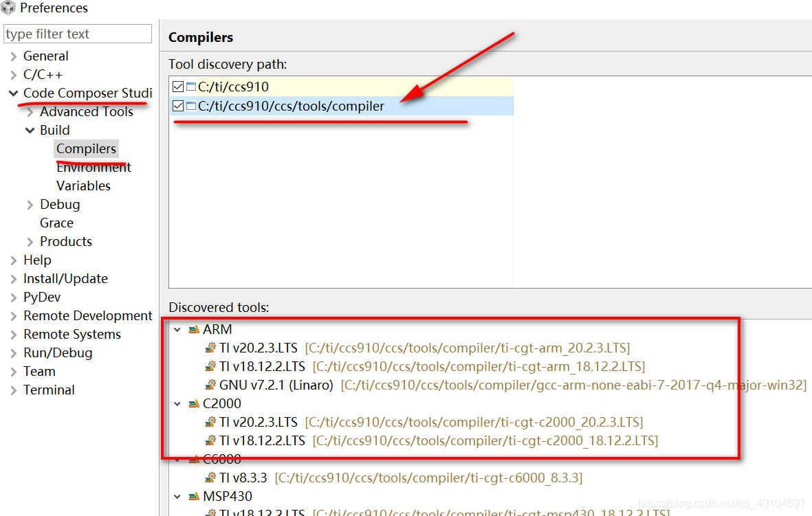Collapse the ARM discovered tools group
Viewport: 812px width, 516px height.
coord(177,330)
